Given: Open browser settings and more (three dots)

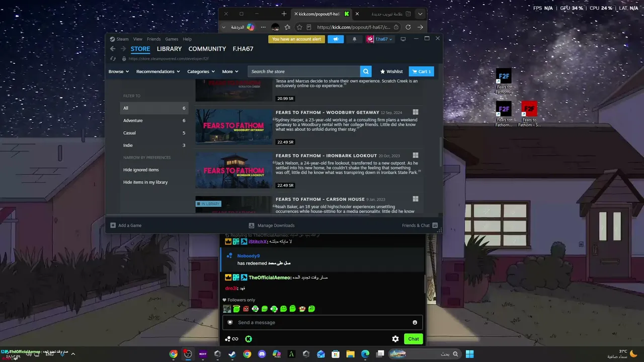Looking at the screenshot, I should tap(263, 27).
